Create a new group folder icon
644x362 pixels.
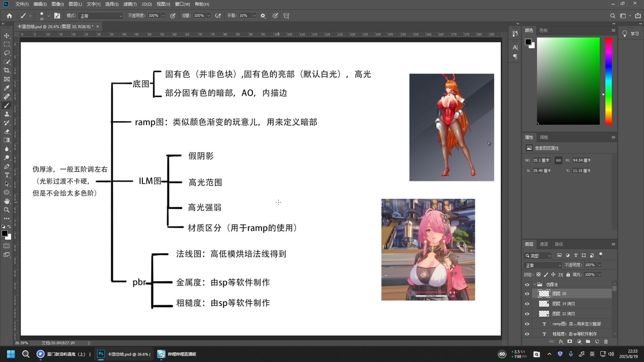(x=588, y=342)
